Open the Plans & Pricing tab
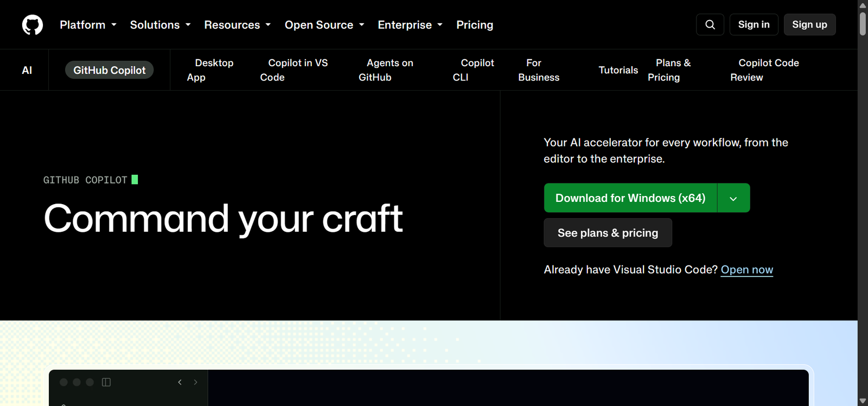The height and width of the screenshot is (406, 868). click(669, 70)
